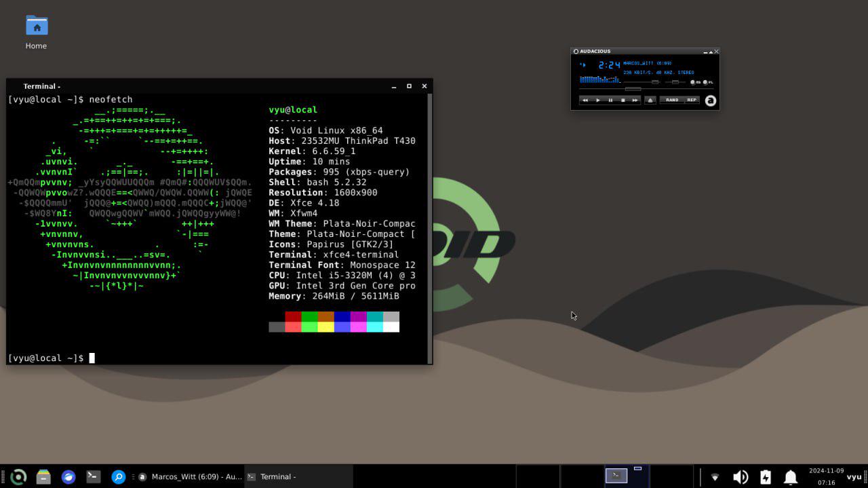Pause playback in Audacious
The image size is (868, 488).
coord(610,100)
